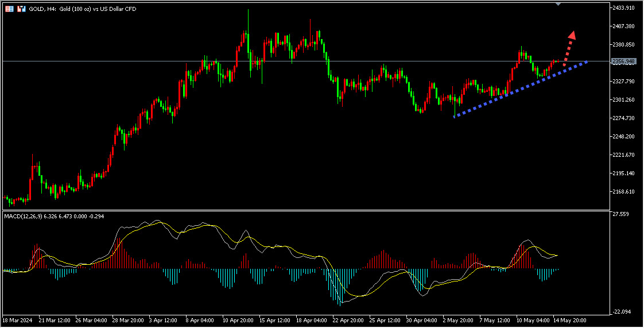
Task: Click the 2168.610 price scale value
Action: click(623, 192)
